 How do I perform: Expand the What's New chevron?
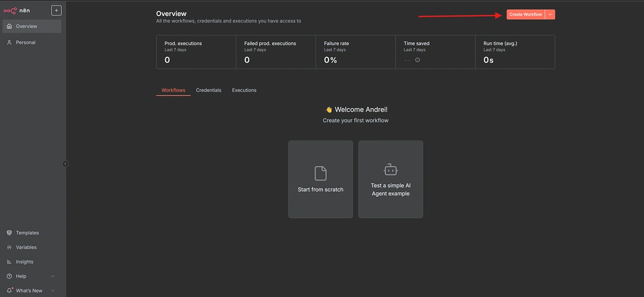click(53, 291)
